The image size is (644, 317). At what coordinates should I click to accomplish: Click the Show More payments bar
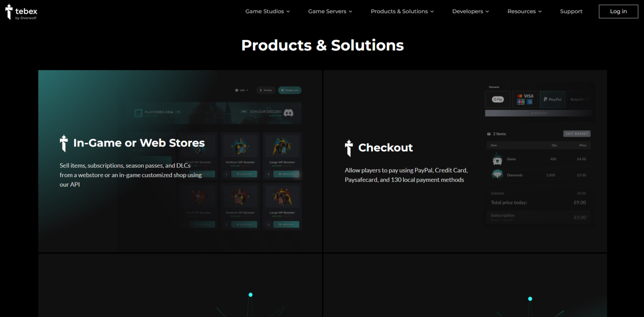tap(539, 113)
